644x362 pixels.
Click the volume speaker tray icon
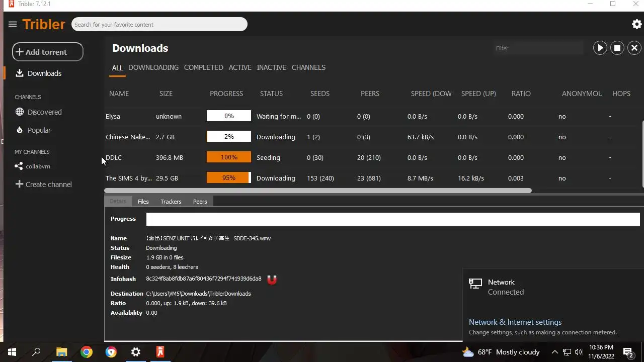click(579, 352)
